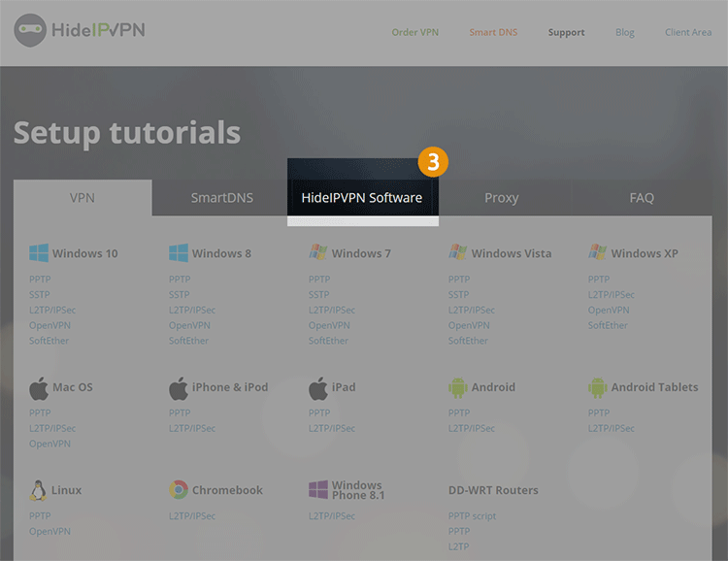Click the Android Tablets robot icon
728x561 pixels.
coord(598,388)
